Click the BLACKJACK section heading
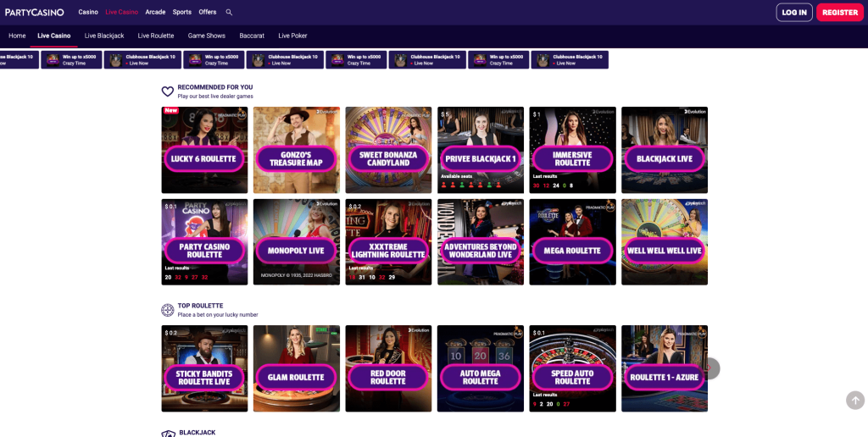868x437 pixels. pos(197,433)
